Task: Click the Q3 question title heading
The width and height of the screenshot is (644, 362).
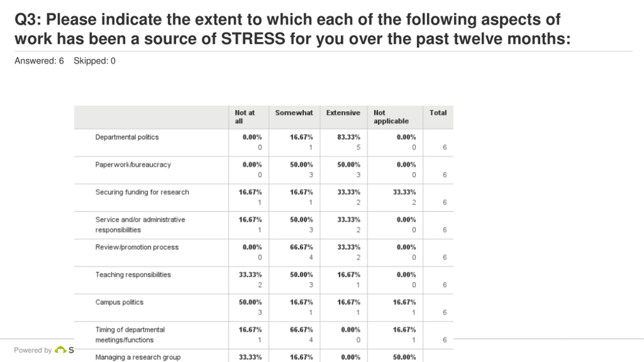Action: click(293, 29)
